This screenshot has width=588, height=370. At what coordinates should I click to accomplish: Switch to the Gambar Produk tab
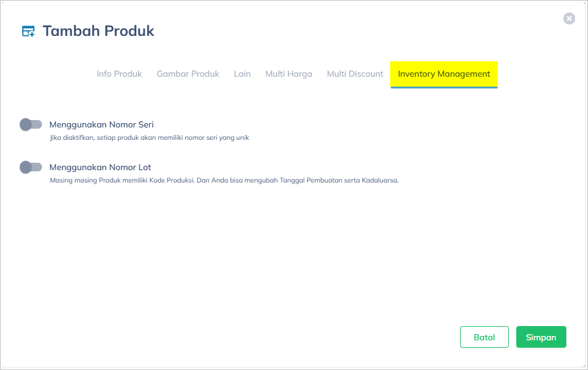[188, 74]
